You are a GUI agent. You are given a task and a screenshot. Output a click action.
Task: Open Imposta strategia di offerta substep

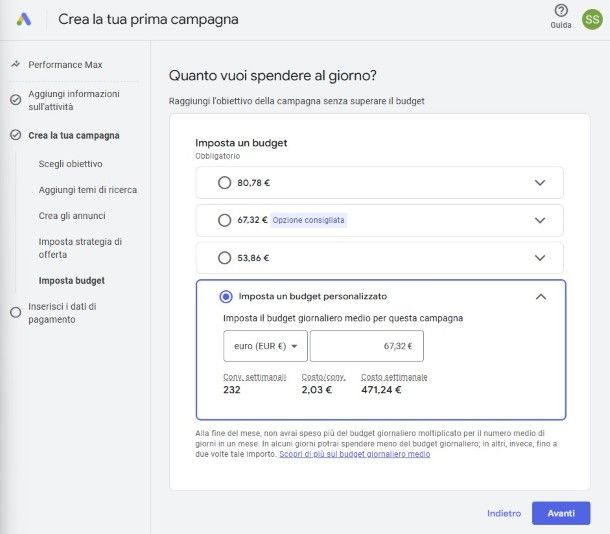(80, 248)
